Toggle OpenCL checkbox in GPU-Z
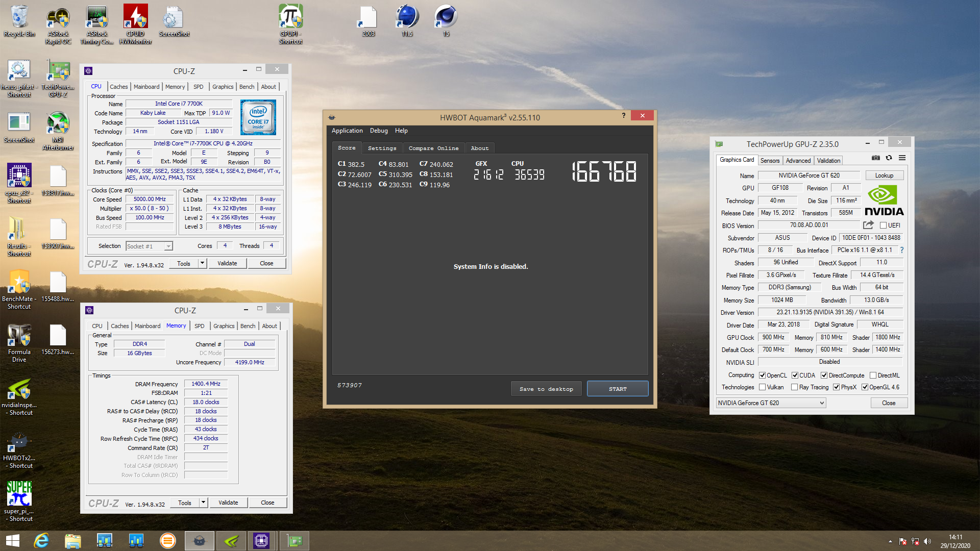This screenshot has height=551, width=980. (763, 375)
